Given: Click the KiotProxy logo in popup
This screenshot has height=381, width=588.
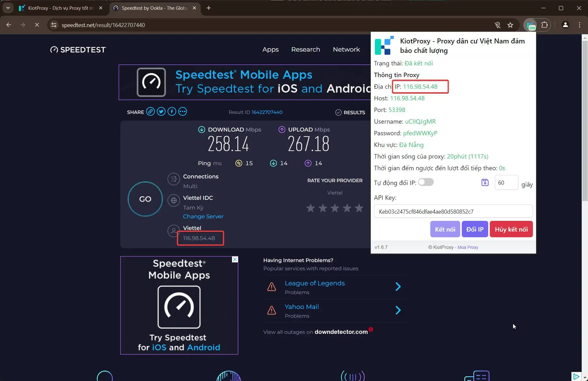Looking at the screenshot, I should click(x=384, y=45).
